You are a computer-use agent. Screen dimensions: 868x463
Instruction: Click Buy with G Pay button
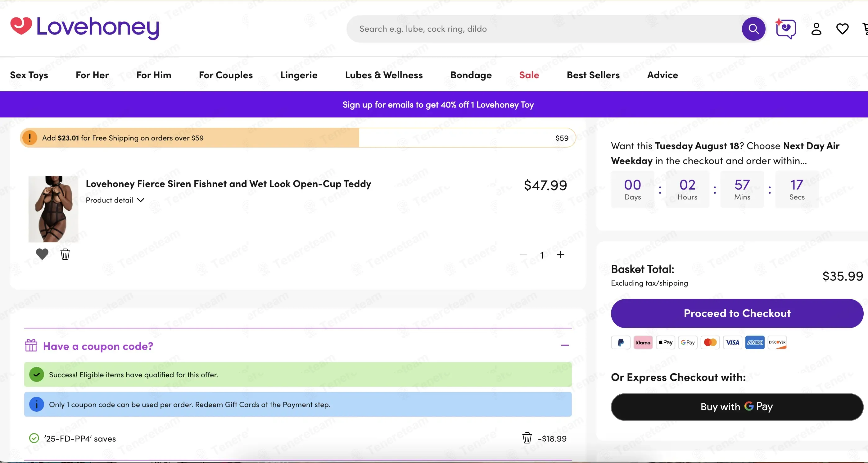tap(737, 407)
